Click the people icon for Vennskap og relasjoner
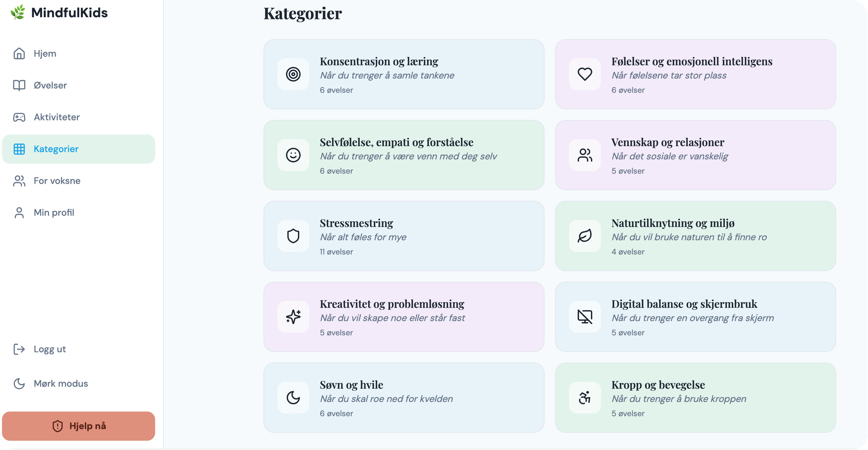 (585, 155)
